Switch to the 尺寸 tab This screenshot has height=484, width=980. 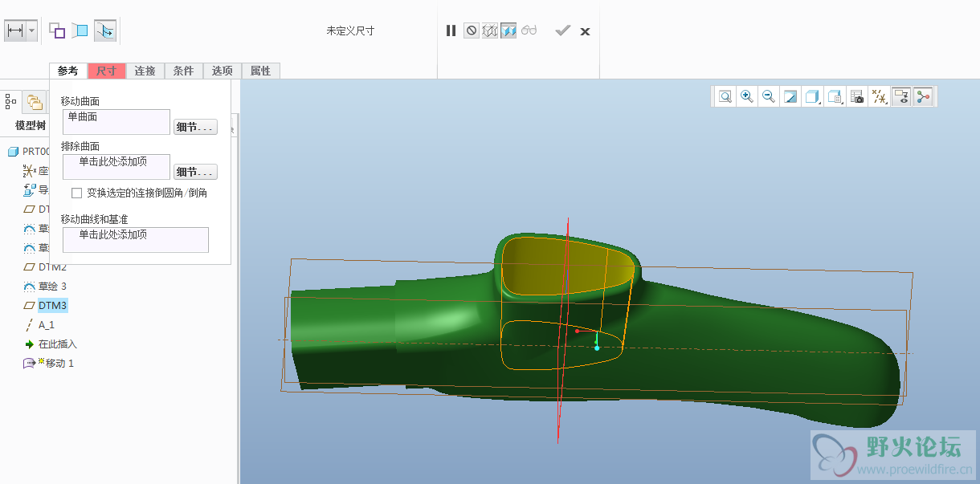(x=106, y=71)
